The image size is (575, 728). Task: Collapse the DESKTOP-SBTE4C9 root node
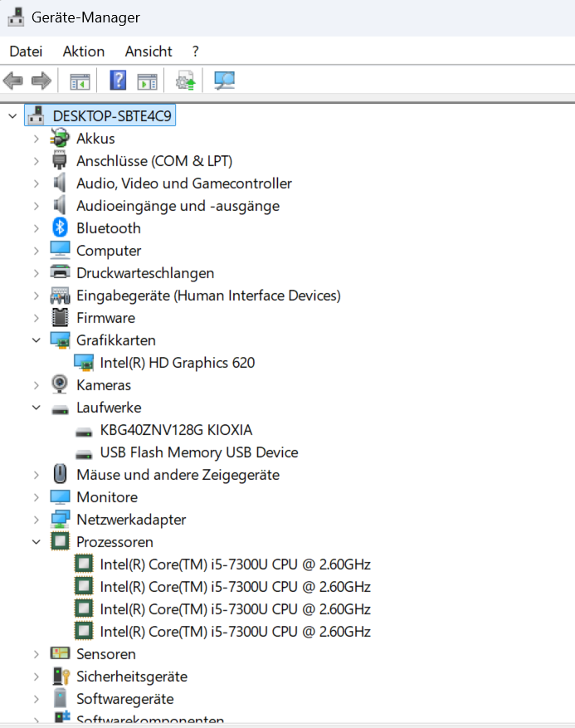12,116
